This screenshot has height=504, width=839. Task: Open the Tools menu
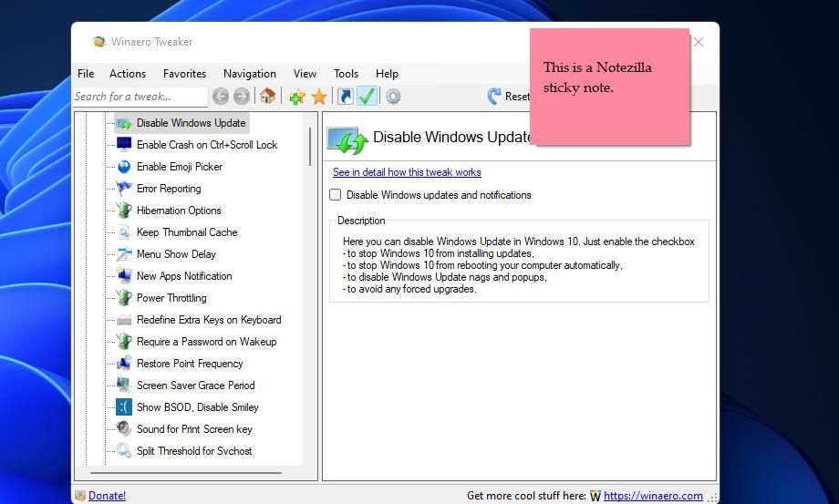346,74
